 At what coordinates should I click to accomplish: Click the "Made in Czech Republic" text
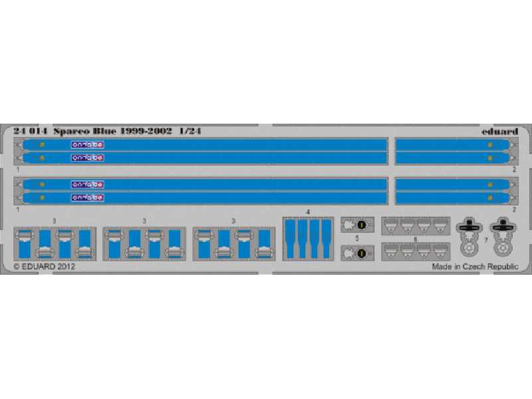click(x=475, y=267)
